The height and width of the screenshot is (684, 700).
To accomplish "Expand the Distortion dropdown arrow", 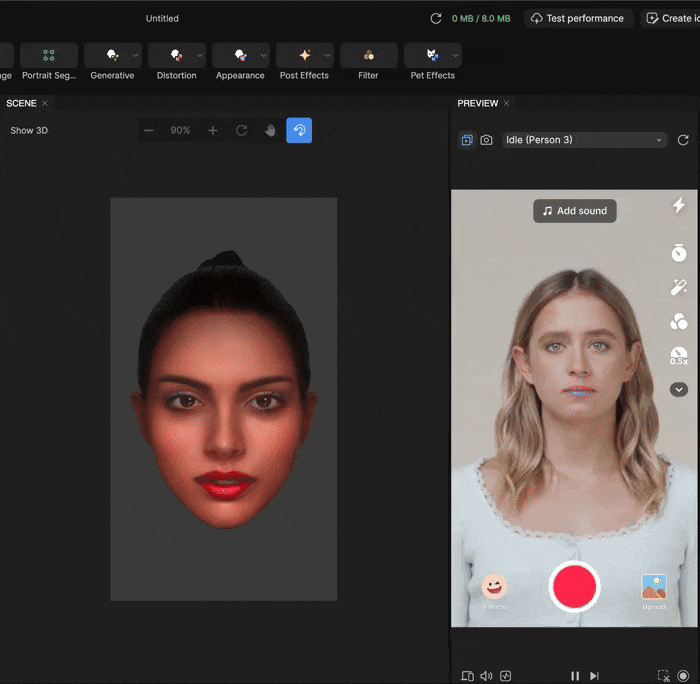I will 200,55.
